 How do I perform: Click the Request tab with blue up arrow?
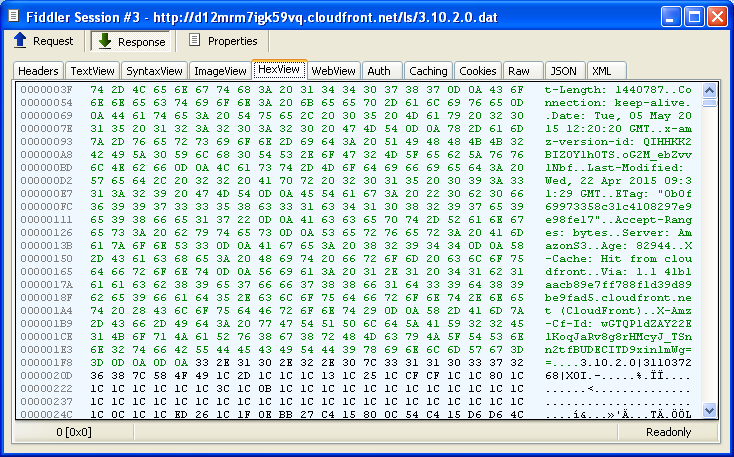coord(43,41)
